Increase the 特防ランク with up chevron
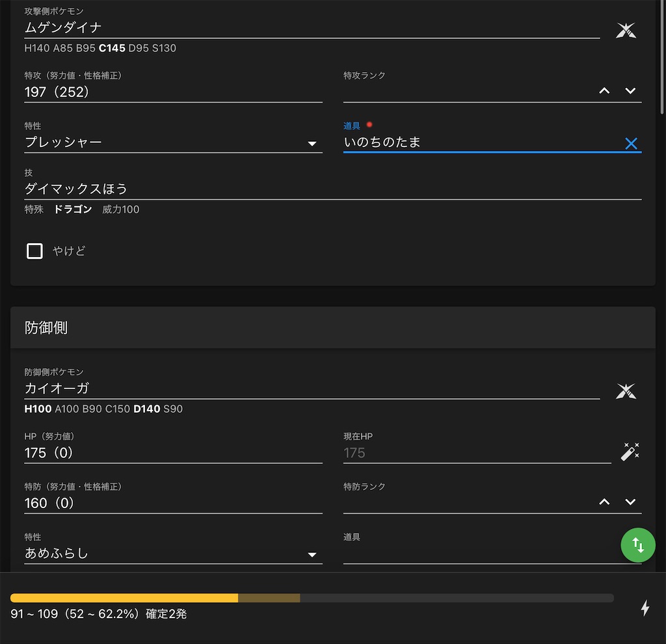 pyautogui.click(x=604, y=502)
